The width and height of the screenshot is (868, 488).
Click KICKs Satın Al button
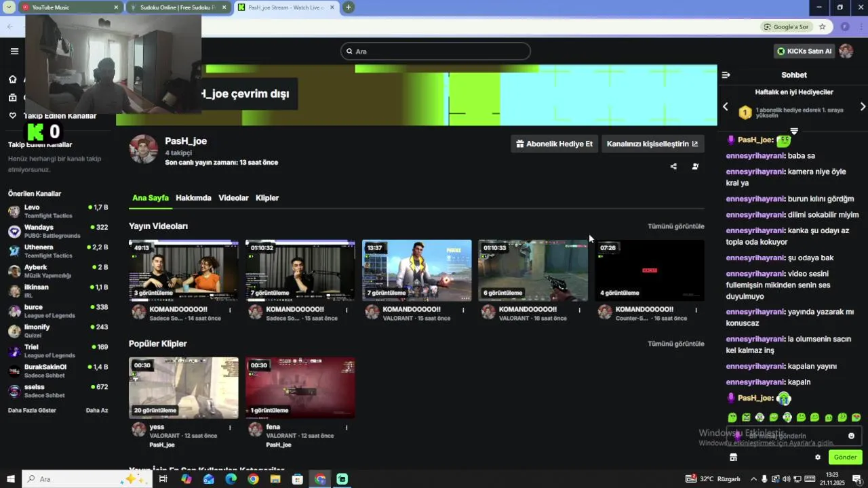804,51
